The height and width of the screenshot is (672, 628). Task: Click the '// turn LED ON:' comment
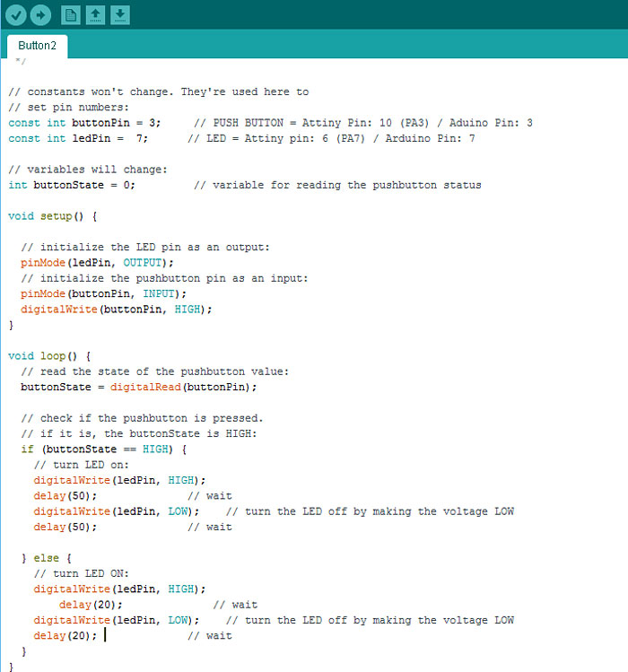tap(81, 573)
